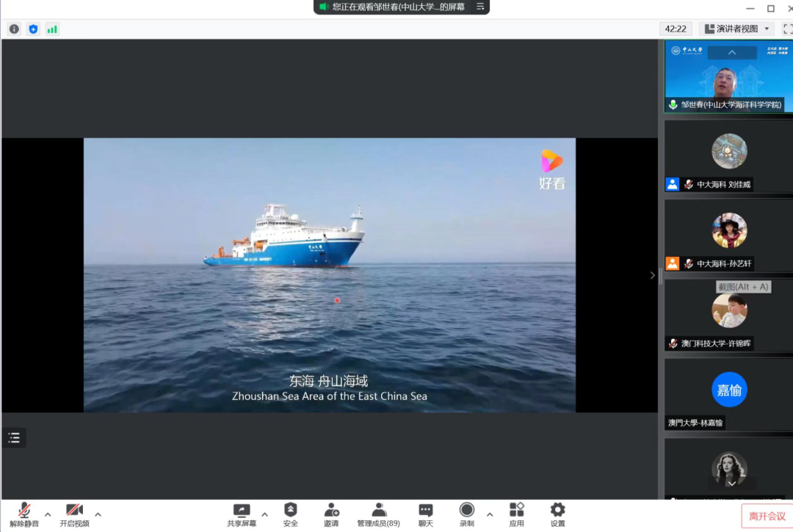Collapse the participant video sidebar arrow
The width and height of the screenshot is (793, 532).
tap(653, 275)
